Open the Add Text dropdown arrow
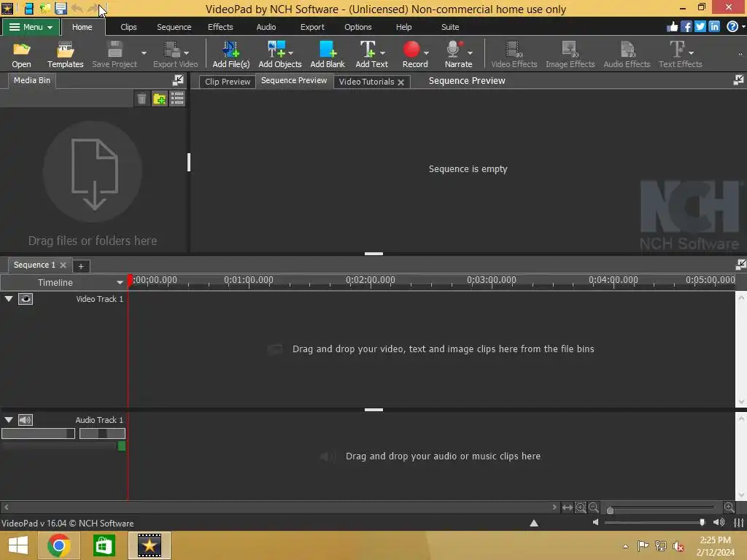This screenshot has width=747, height=560. (x=382, y=53)
